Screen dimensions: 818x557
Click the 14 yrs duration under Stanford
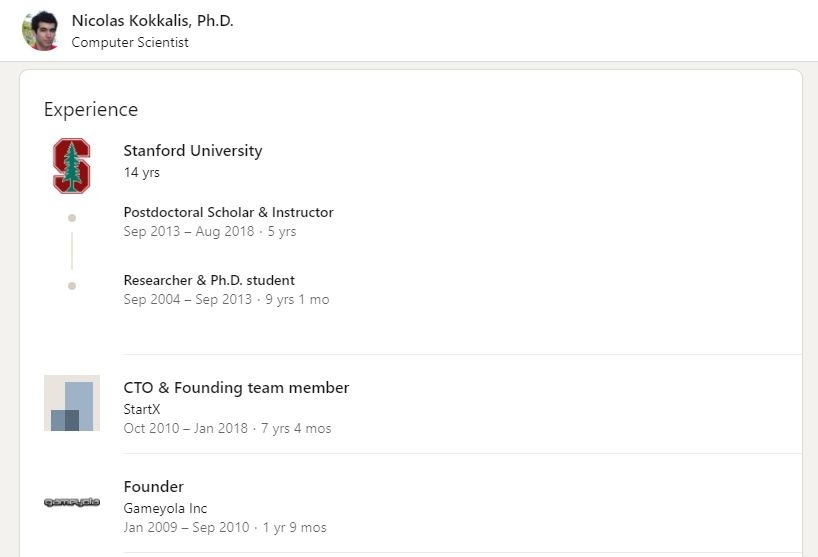click(x=141, y=172)
